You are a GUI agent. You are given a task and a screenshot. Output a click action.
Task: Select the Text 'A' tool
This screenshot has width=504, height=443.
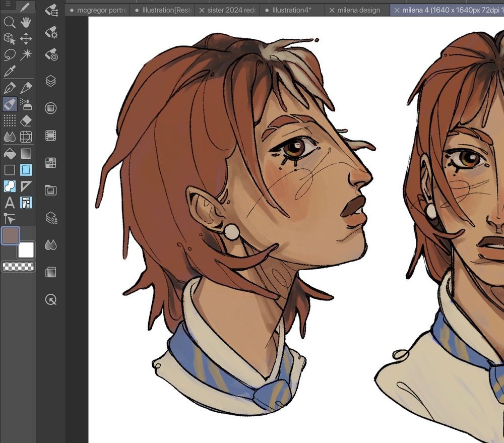pos(9,203)
